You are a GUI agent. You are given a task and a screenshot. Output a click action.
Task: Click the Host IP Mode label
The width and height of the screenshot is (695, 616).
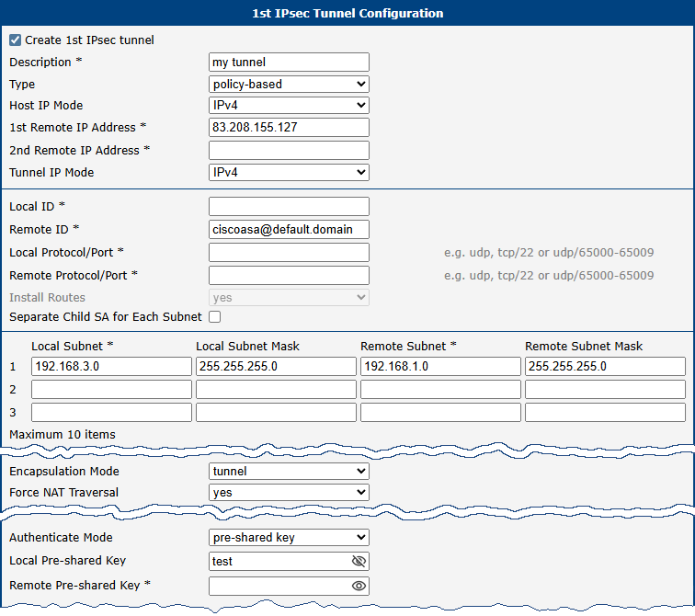pos(46,106)
